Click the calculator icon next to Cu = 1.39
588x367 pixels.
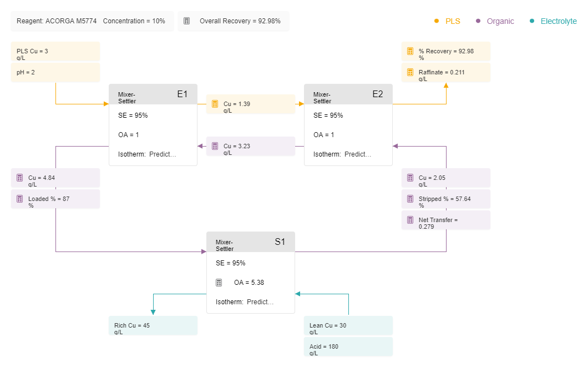[215, 104]
